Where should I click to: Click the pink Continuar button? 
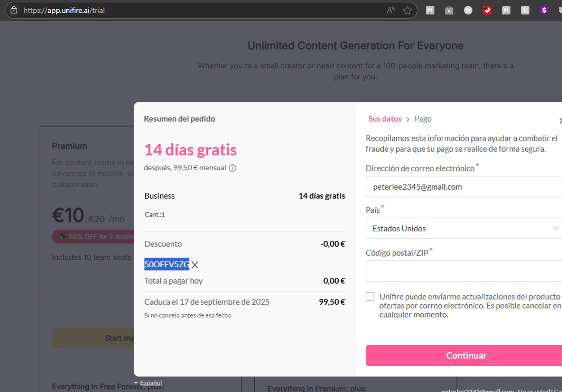coord(464,355)
